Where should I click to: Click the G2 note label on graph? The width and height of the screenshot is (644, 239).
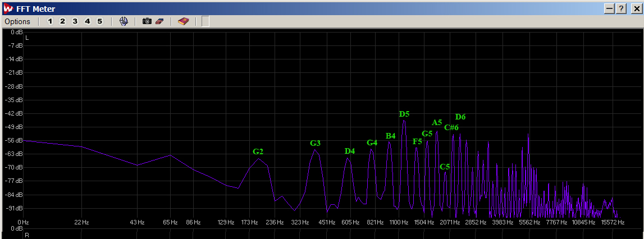[258, 151]
